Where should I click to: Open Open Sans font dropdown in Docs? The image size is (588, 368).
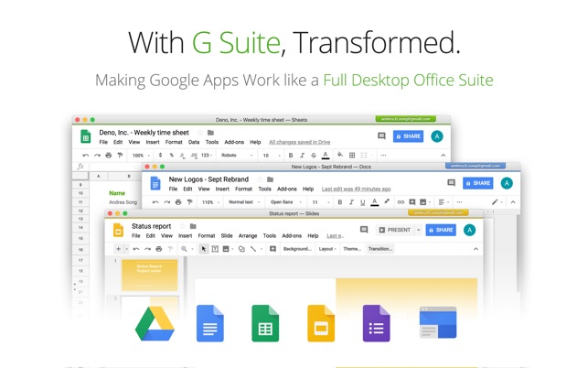[285, 202]
